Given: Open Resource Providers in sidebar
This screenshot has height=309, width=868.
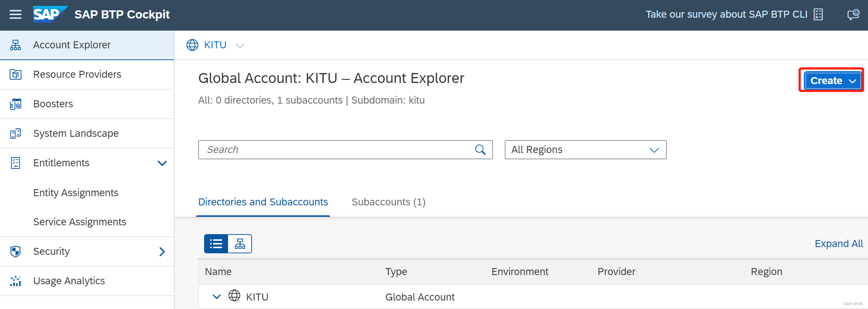Looking at the screenshot, I should 77,74.
